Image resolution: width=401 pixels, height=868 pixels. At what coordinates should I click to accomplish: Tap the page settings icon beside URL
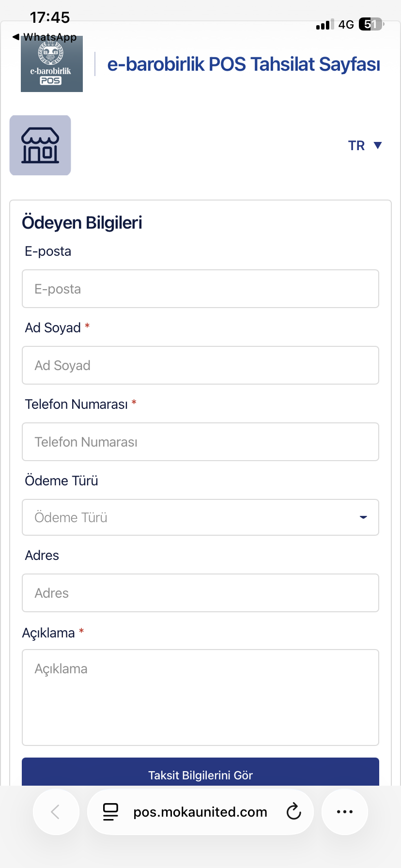tap(111, 812)
